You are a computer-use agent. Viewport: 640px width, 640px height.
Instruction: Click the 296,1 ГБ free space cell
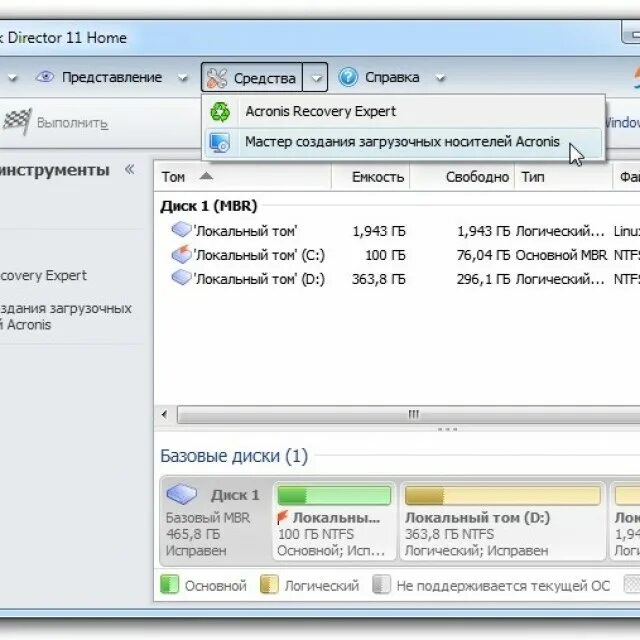click(x=483, y=280)
